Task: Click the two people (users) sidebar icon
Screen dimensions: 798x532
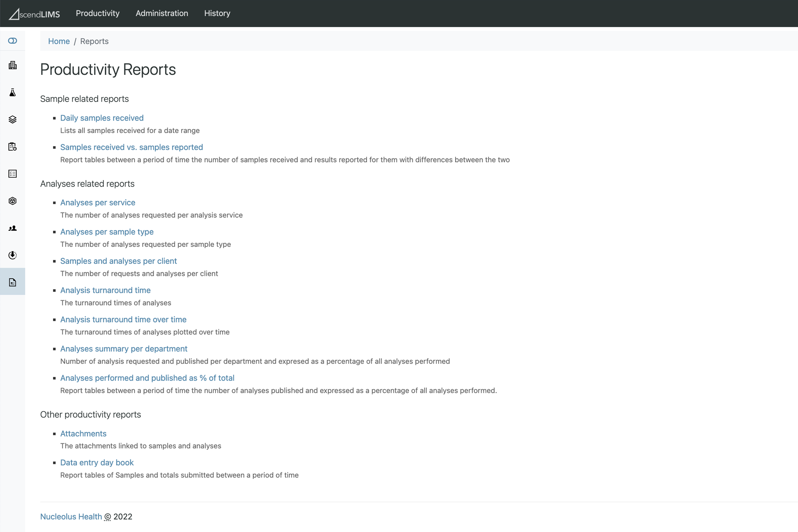Action: click(12, 228)
